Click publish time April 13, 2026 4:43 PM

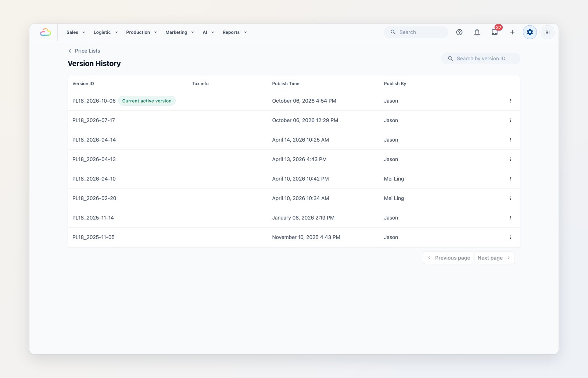coord(299,159)
